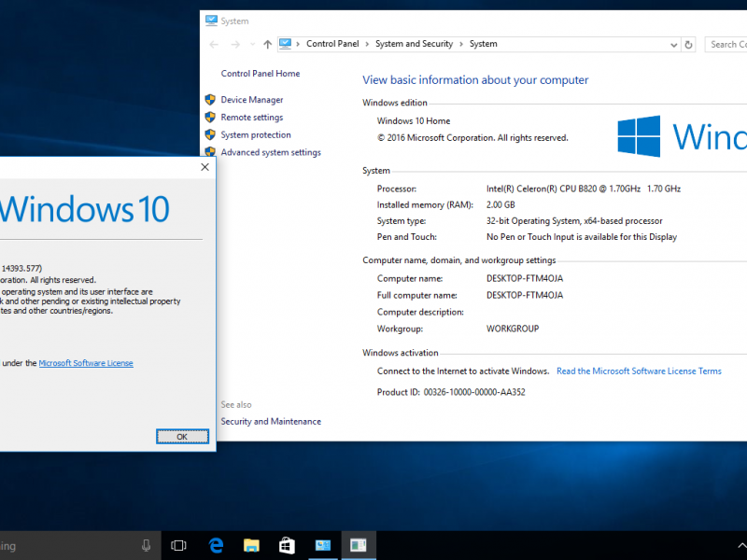Close the About Windows dialog

point(204,167)
